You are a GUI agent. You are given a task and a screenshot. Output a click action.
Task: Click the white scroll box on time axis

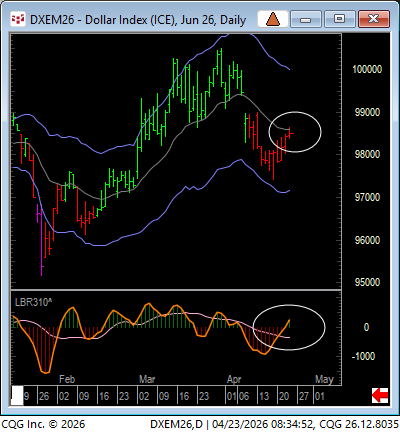click(17, 396)
